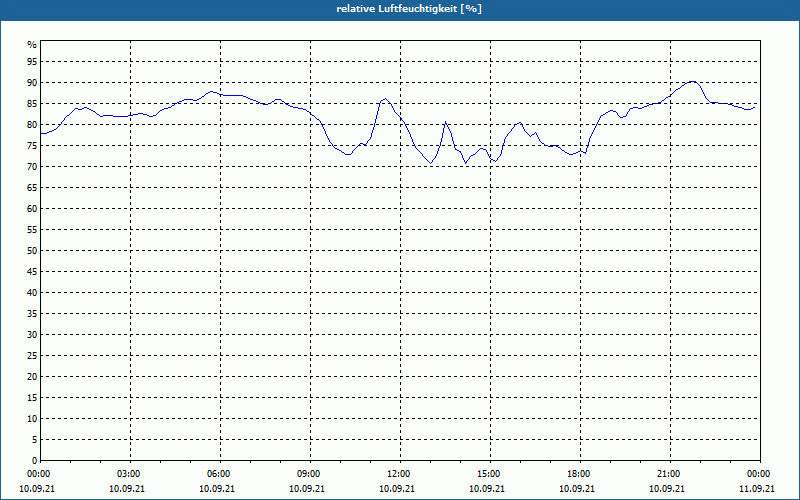Click the 18:00 time label

pyautogui.click(x=579, y=474)
